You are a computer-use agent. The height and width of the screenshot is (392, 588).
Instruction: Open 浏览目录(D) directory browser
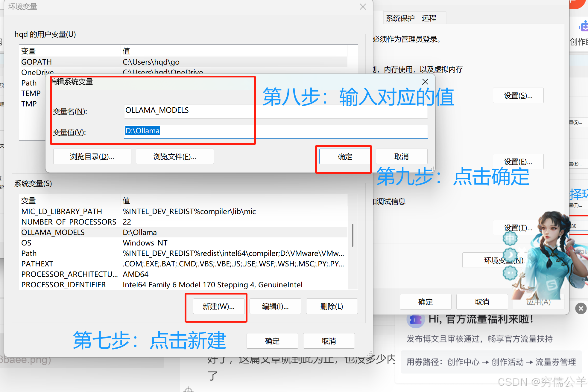click(92, 156)
